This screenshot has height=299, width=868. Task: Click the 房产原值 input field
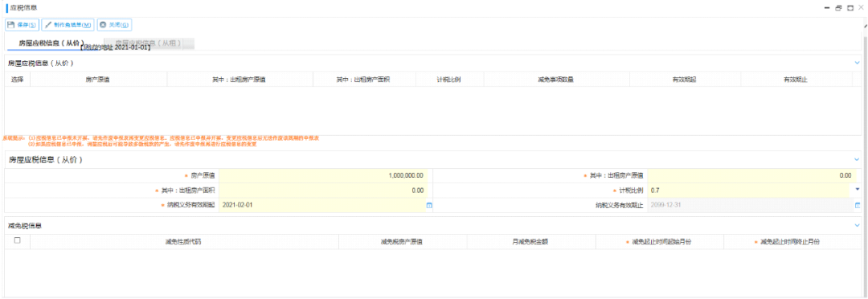coord(322,175)
